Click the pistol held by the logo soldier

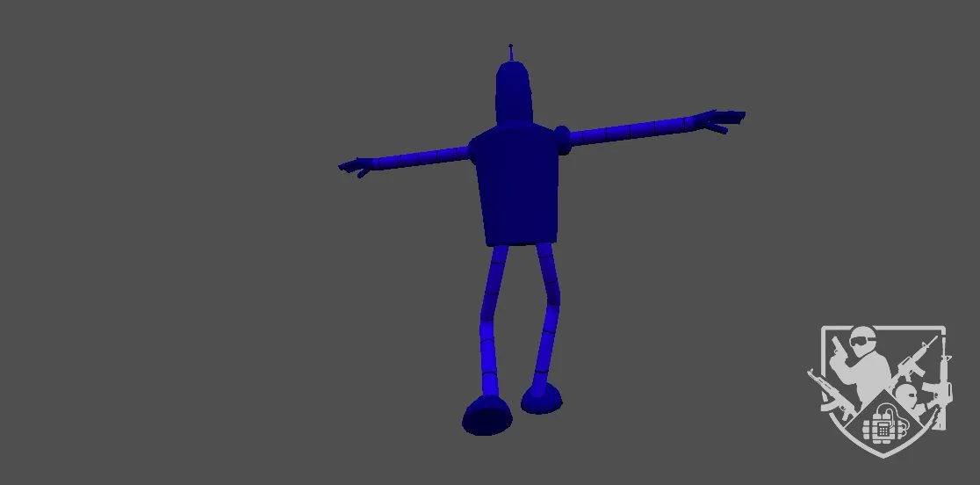[838, 349]
